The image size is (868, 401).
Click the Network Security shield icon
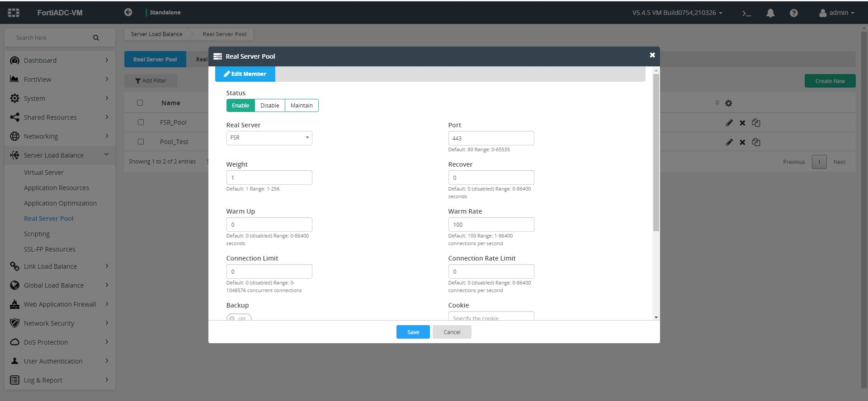[15, 323]
